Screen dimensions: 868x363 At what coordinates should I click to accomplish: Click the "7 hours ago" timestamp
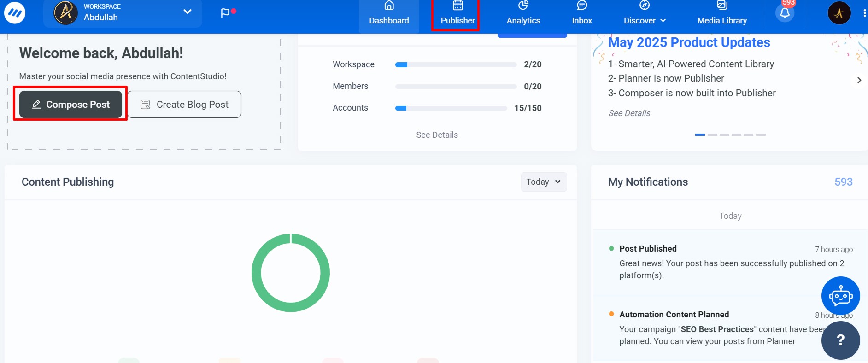pyautogui.click(x=834, y=249)
